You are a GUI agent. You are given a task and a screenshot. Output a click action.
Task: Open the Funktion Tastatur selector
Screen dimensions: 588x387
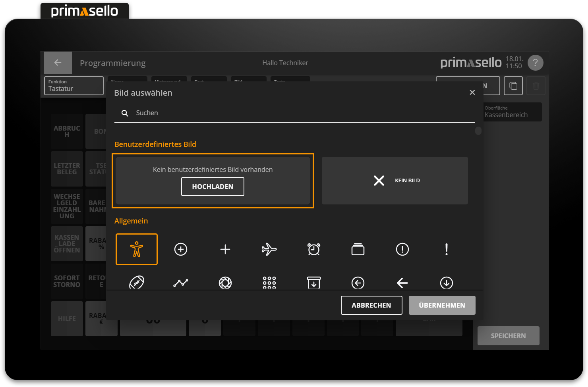click(x=73, y=86)
